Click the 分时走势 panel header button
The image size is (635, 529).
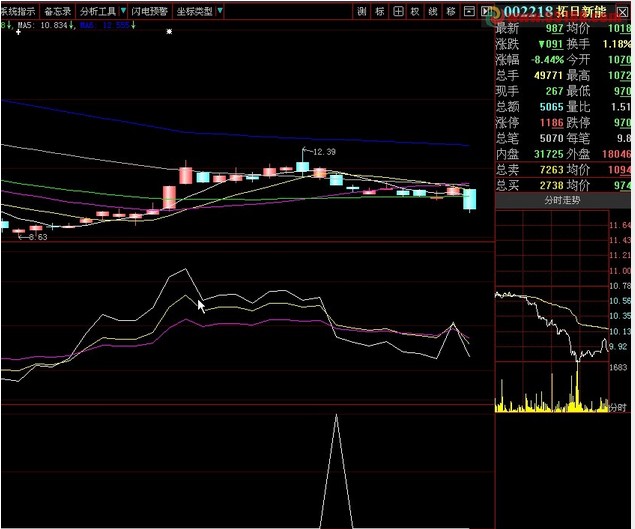562,200
